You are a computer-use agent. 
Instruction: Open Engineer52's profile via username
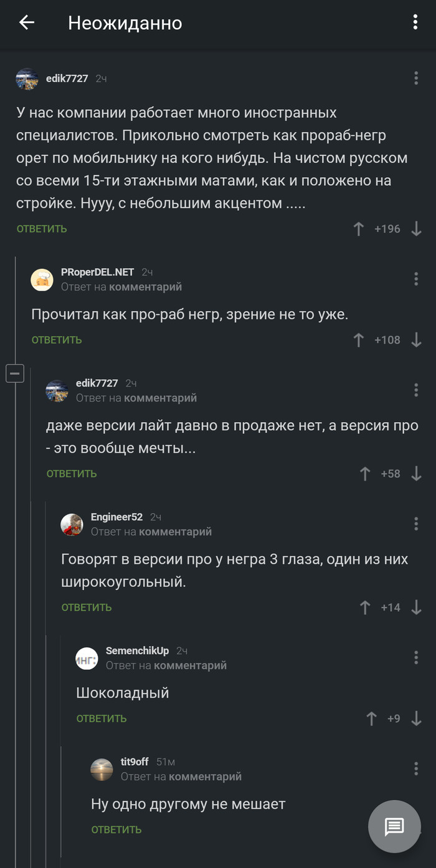click(116, 517)
